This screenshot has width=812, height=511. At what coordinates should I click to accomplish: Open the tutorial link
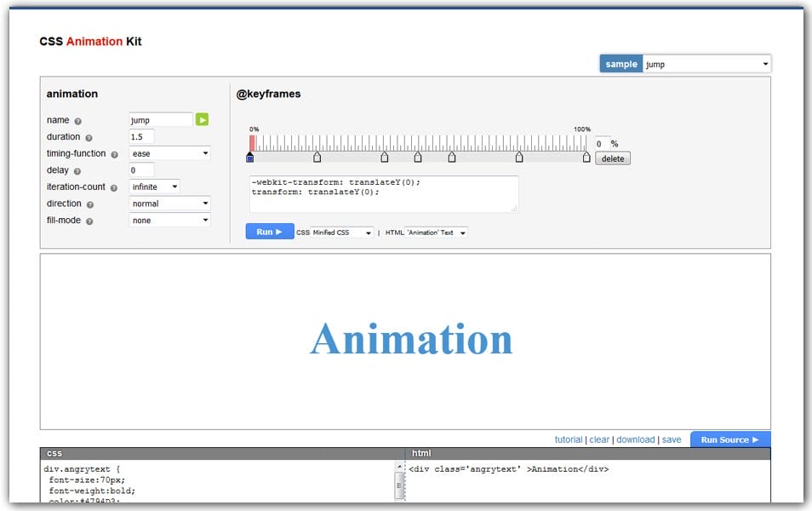[569, 439]
